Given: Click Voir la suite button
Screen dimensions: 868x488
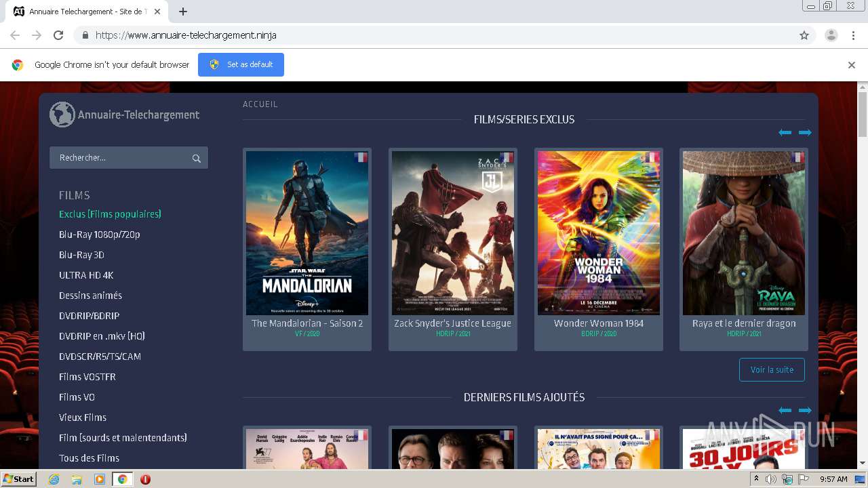Looking at the screenshot, I should [772, 370].
